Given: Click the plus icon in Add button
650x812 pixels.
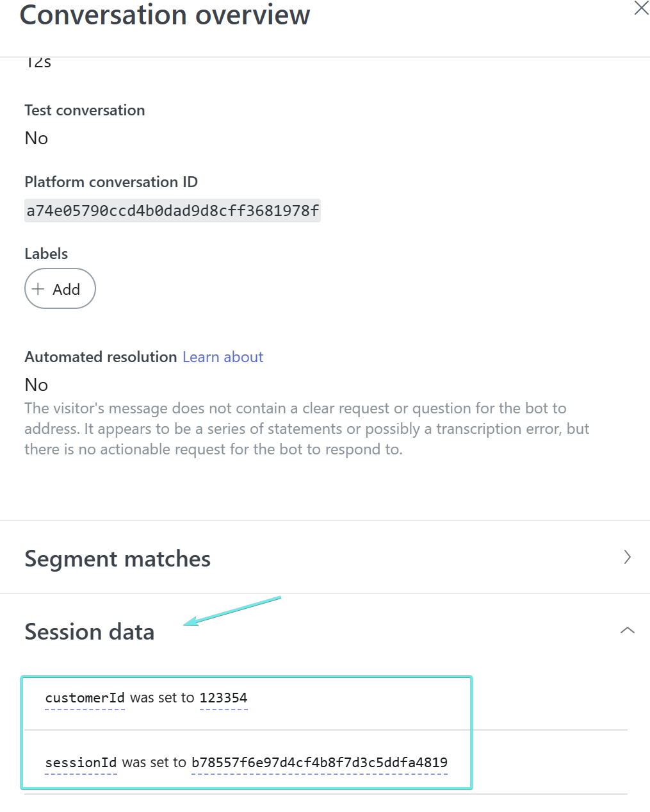Looking at the screenshot, I should point(38,289).
